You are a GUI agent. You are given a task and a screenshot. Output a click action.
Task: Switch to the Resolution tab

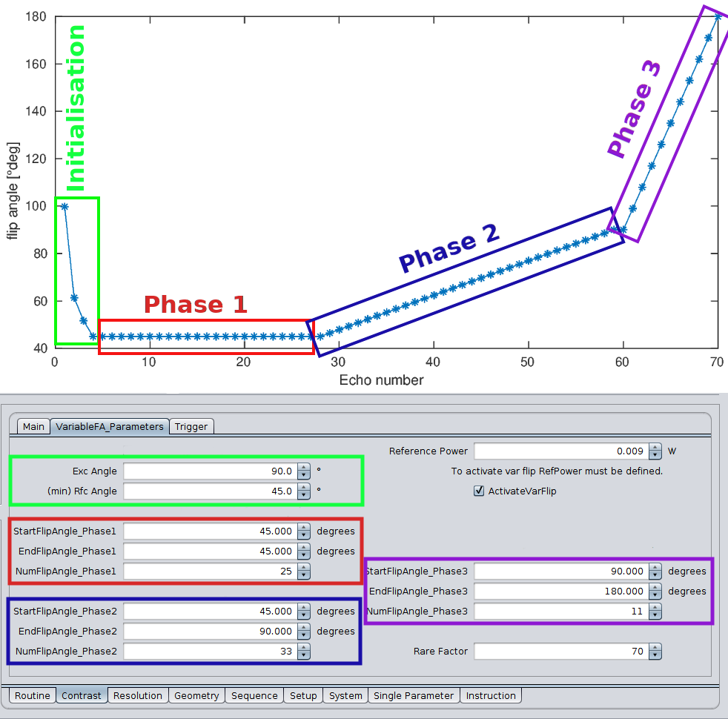(x=137, y=695)
